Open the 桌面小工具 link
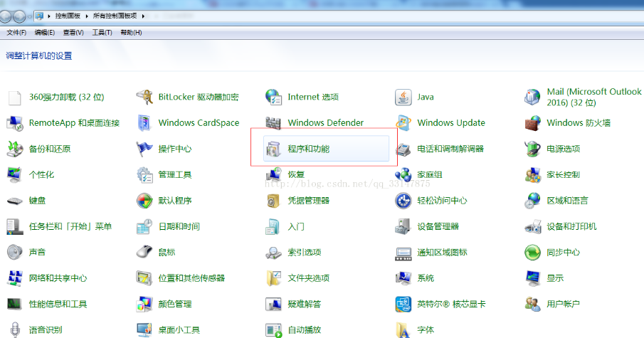Image resolution: width=644 pixels, height=338 pixels. point(179,329)
